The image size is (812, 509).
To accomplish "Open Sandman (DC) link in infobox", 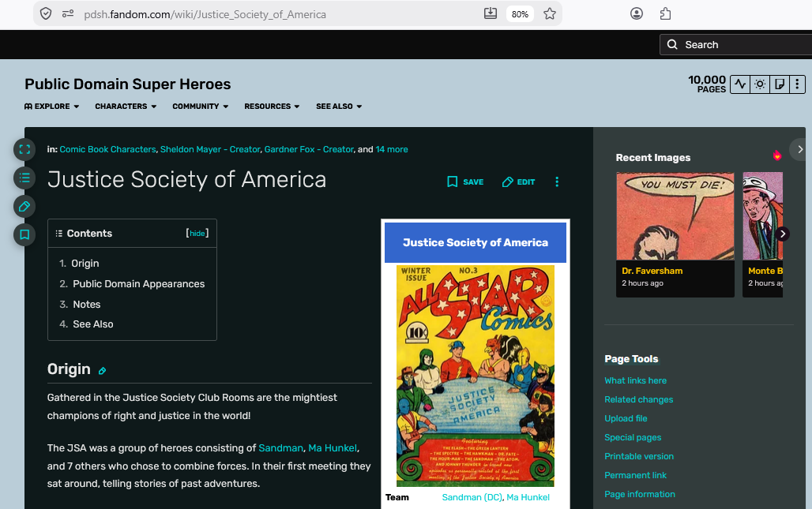I will [x=472, y=497].
